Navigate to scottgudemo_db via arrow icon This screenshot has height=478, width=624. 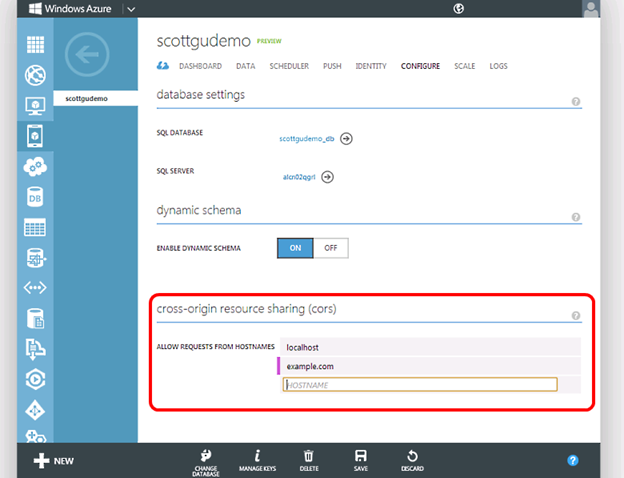(346, 139)
